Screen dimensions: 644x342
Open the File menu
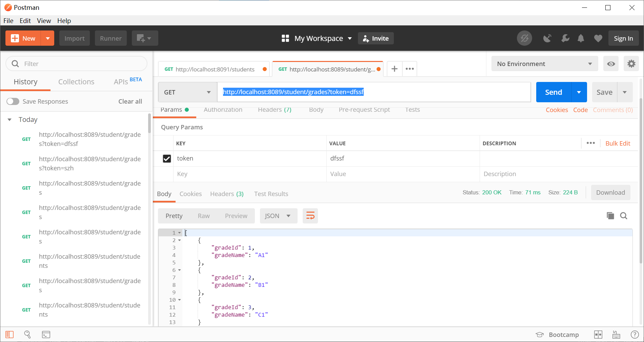[x=8, y=21]
